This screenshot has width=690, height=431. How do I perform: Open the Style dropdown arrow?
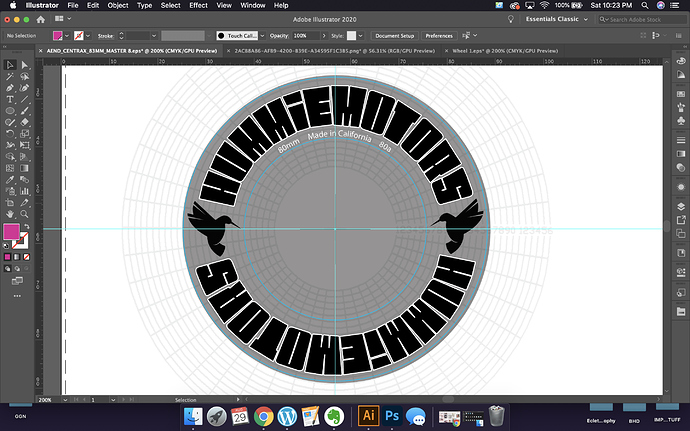[x=360, y=36]
